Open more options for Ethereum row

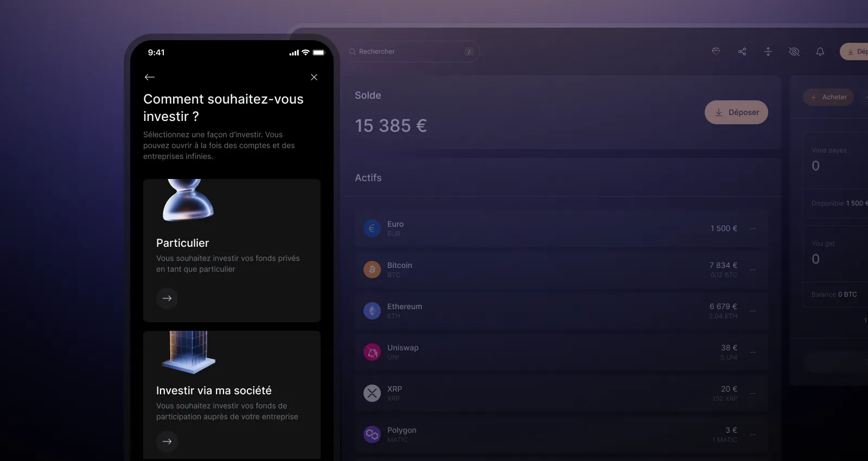pyautogui.click(x=753, y=311)
